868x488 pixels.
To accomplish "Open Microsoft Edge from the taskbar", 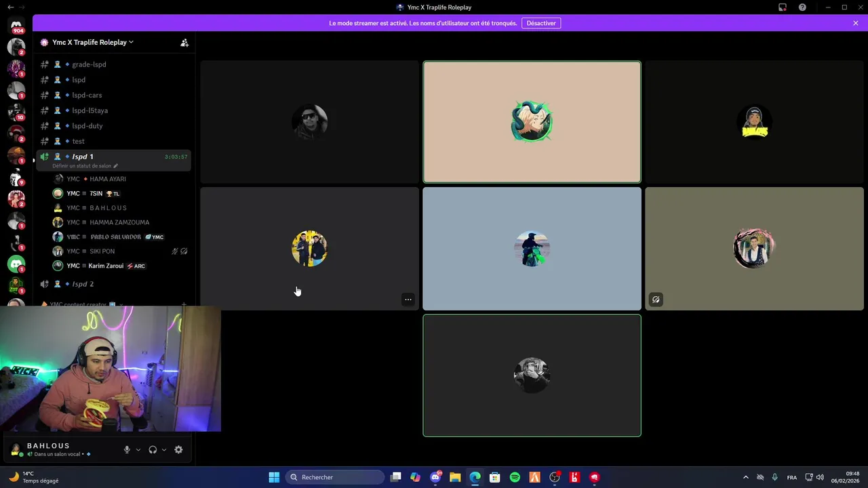I will click(x=475, y=477).
